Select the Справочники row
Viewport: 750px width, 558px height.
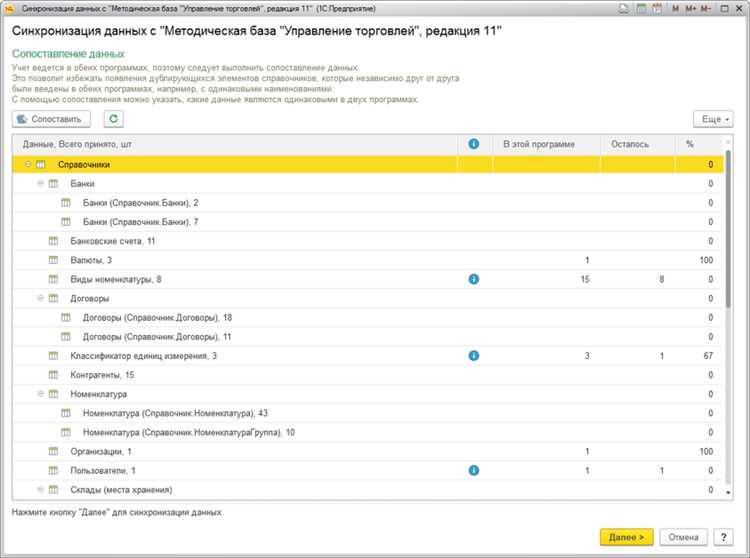pos(368,164)
